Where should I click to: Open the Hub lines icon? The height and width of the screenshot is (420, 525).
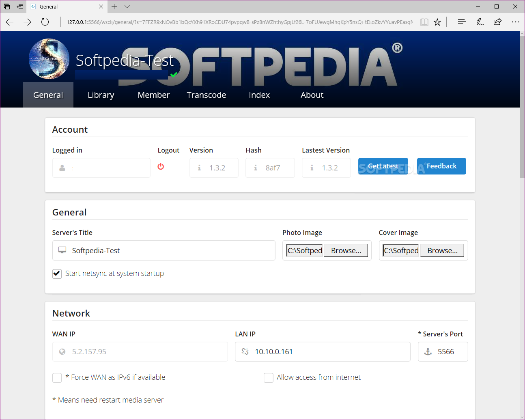(x=462, y=22)
